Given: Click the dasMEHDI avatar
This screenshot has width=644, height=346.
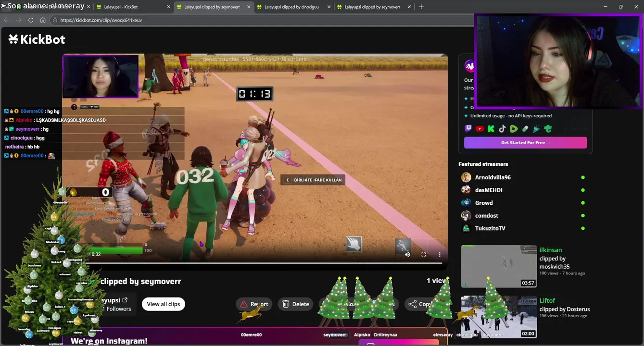Looking at the screenshot, I should [x=466, y=190].
